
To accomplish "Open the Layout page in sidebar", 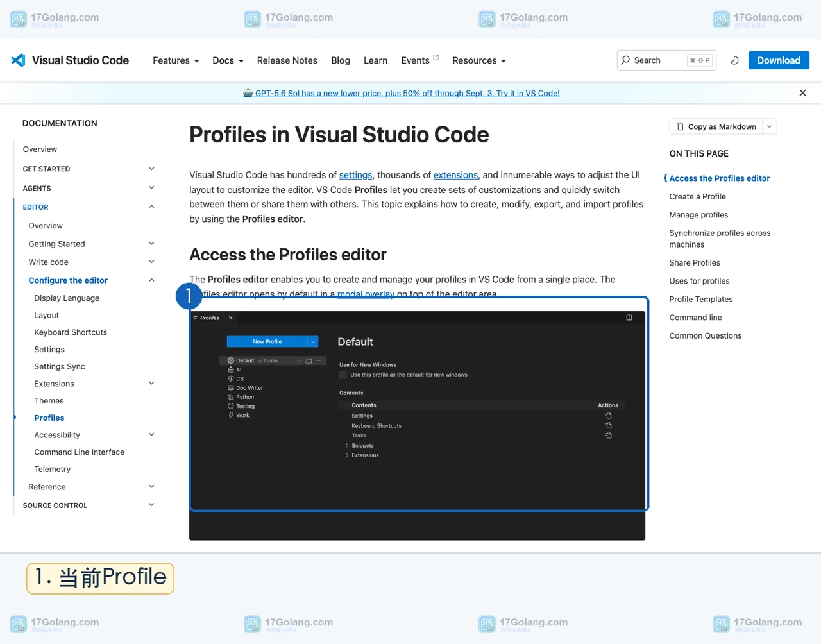I will click(x=46, y=316).
